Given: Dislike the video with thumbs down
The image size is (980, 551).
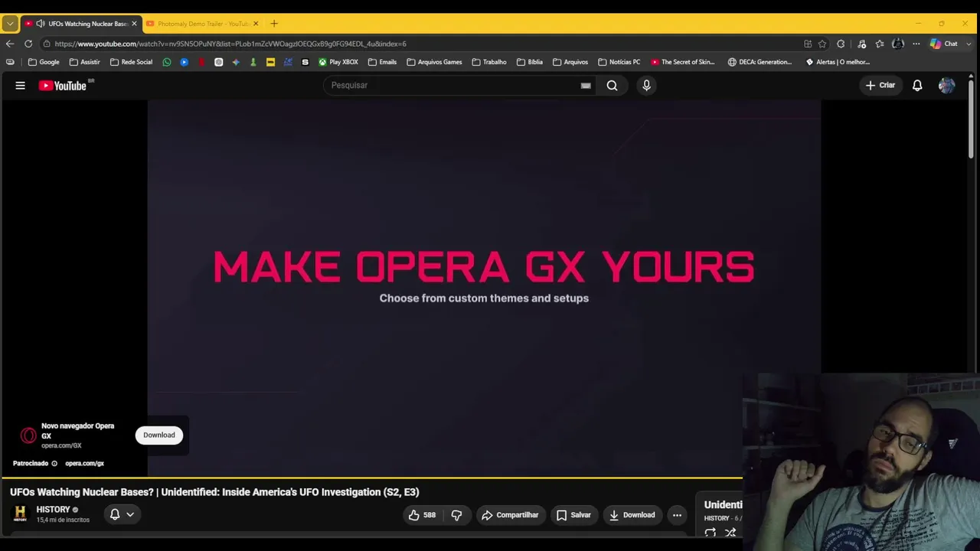Looking at the screenshot, I should (456, 515).
